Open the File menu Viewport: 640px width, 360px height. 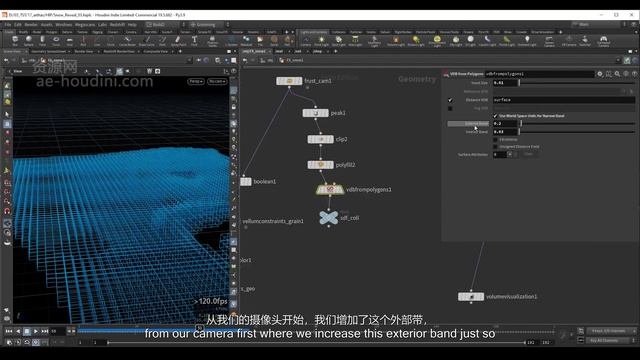coord(8,24)
